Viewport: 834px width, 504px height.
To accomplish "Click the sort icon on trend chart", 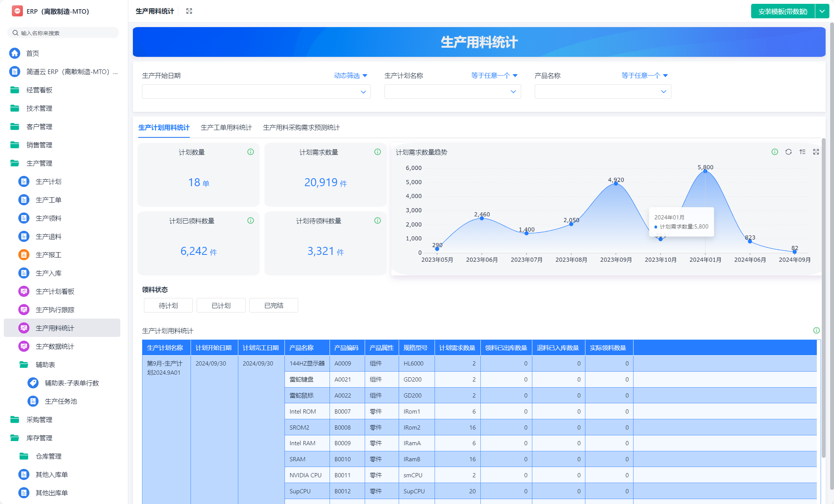I will point(802,152).
